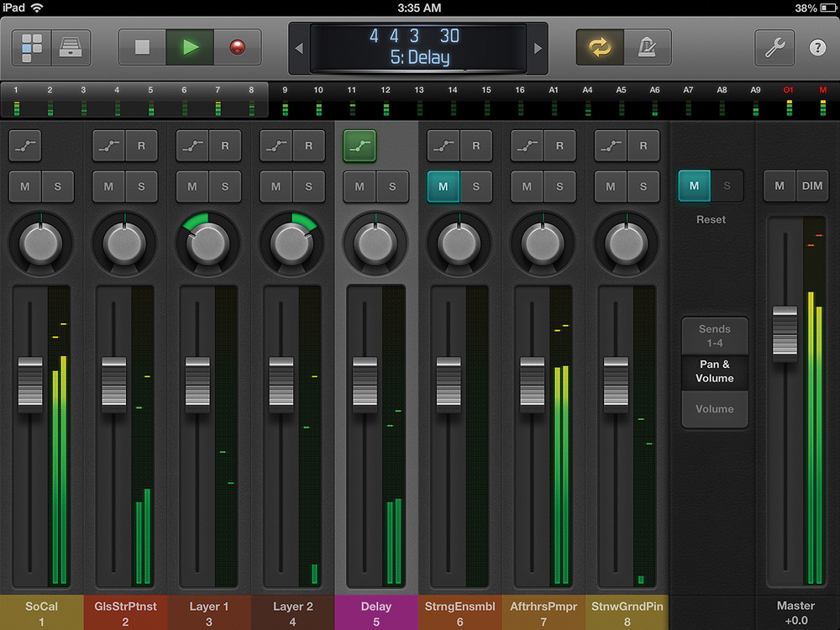Click Reset under the mute-all button

[711, 219]
